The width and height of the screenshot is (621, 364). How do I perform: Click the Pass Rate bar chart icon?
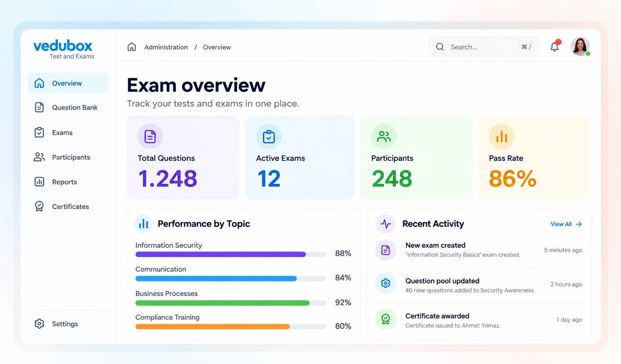click(502, 136)
